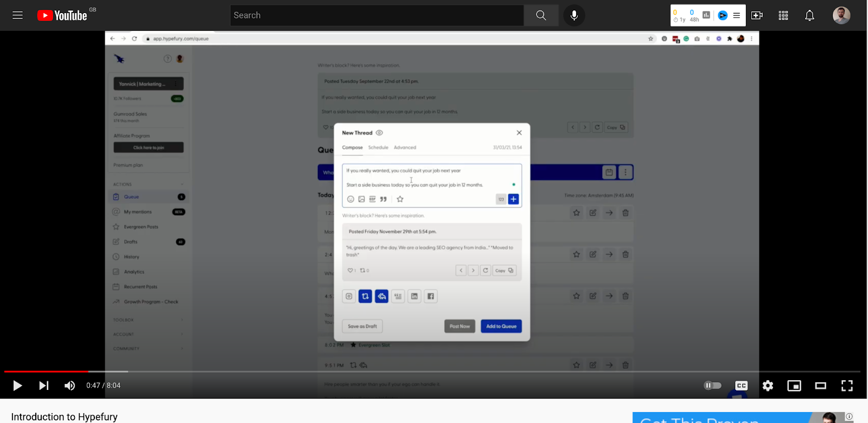Click the star icon in the composer toolbar

point(400,199)
